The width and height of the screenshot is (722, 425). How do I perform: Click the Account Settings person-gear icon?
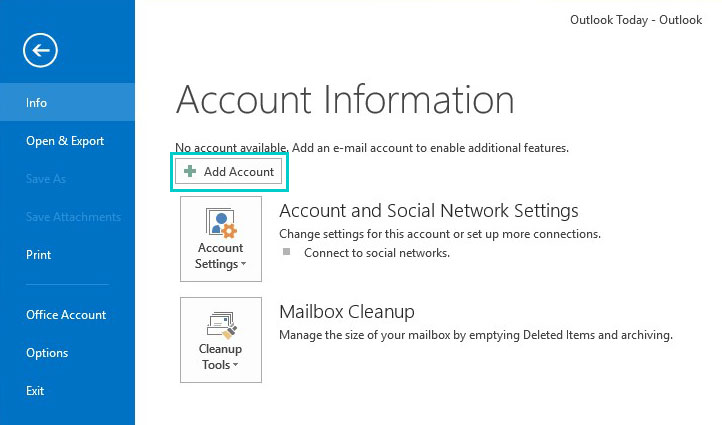pos(221,223)
